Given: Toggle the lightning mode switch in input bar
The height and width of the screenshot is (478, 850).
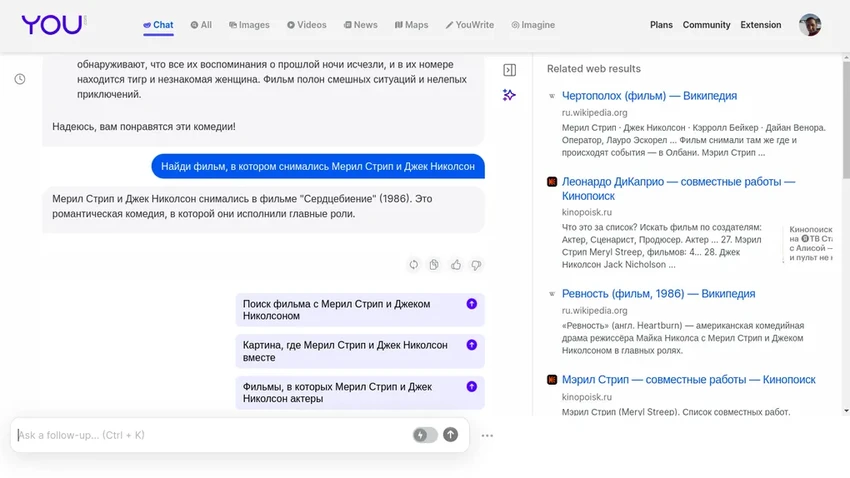Looking at the screenshot, I should pyautogui.click(x=425, y=435).
